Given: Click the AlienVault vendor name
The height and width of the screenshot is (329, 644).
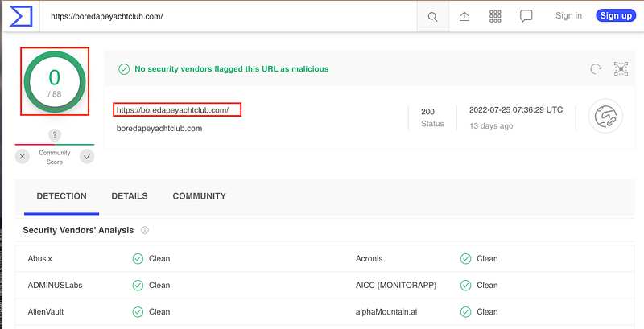Looking at the screenshot, I should [x=46, y=312].
